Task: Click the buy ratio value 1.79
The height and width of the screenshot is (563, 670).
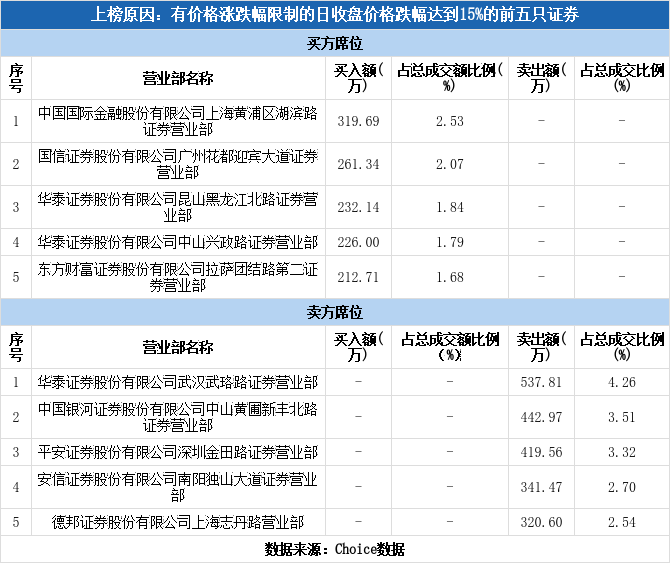Action: pos(450,242)
